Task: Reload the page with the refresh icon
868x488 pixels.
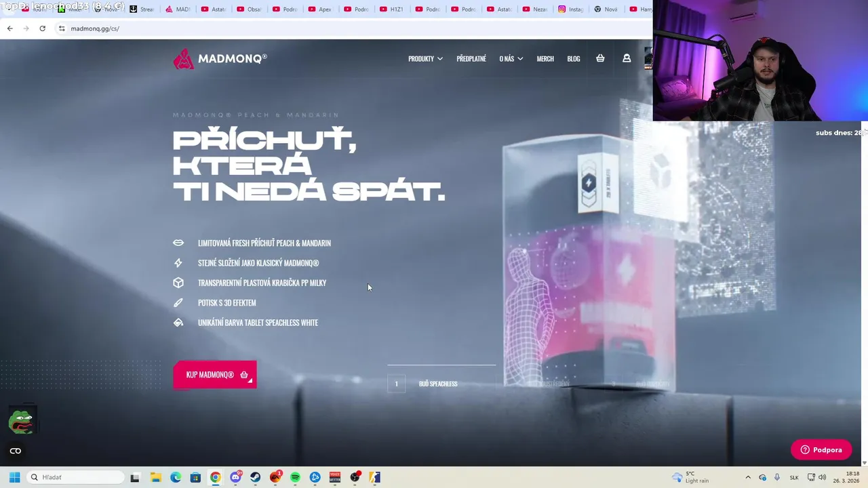Action: click(42, 28)
